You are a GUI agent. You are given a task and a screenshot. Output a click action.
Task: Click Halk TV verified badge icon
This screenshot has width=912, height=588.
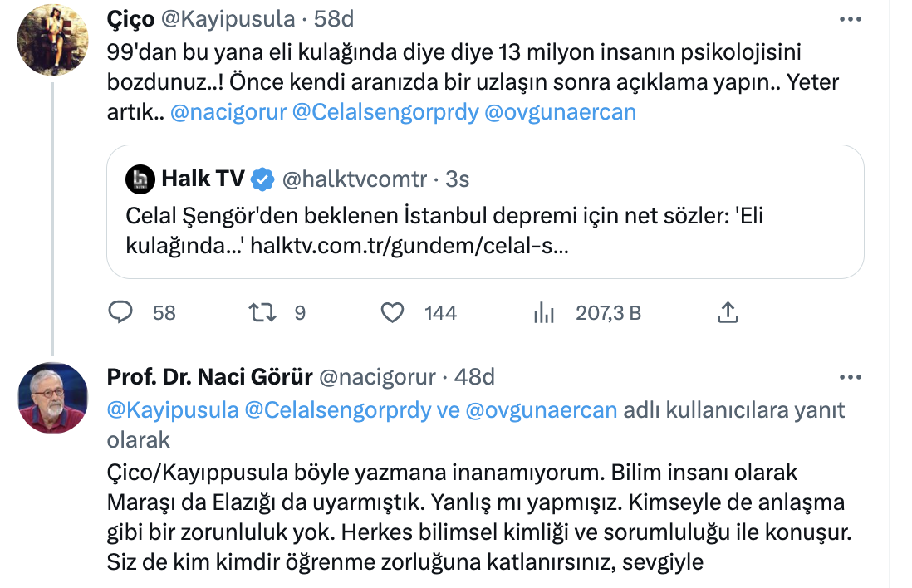[x=263, y=179]
